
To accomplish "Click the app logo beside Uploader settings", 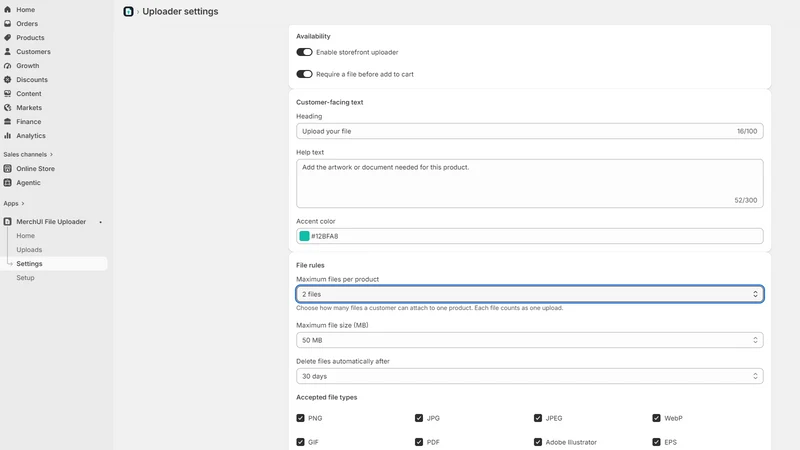I will click(x=129, y=11).
